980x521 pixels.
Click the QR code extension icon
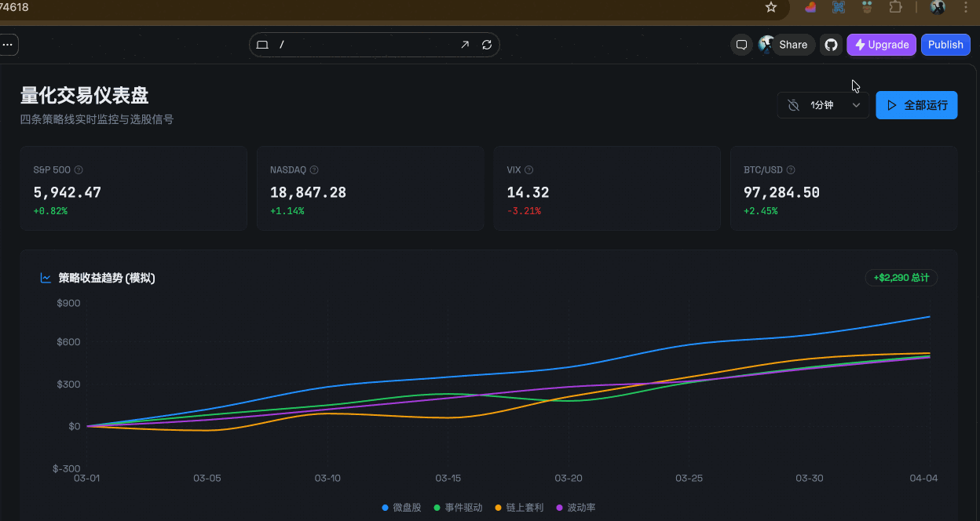tap(839, 7)
